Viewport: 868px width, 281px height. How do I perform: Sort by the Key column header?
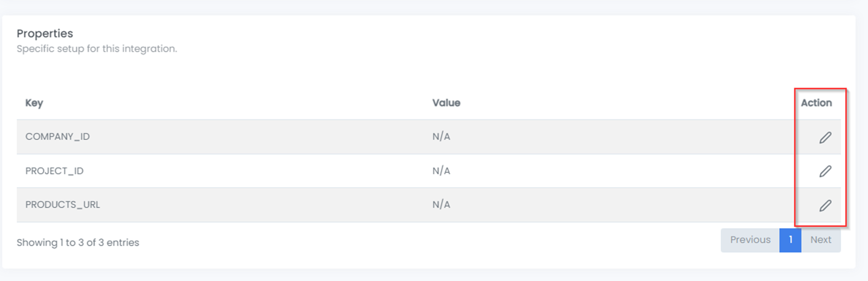point(34,103)
